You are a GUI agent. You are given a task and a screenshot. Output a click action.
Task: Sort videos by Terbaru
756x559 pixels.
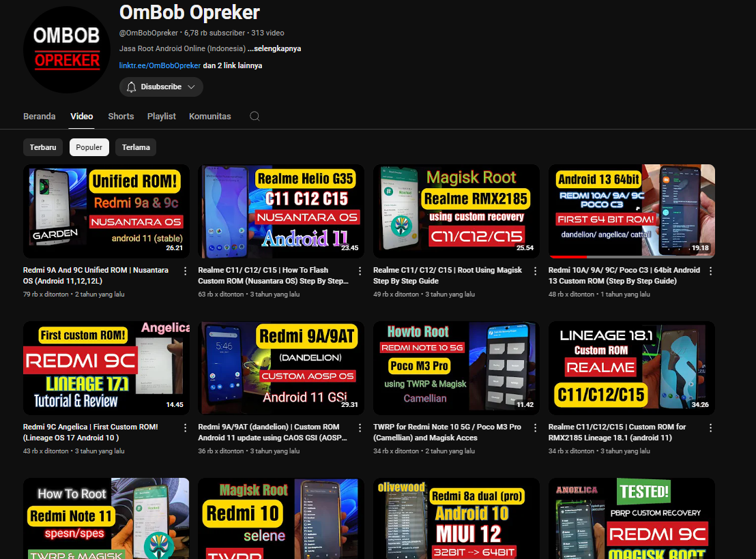[x=43, y=147]
